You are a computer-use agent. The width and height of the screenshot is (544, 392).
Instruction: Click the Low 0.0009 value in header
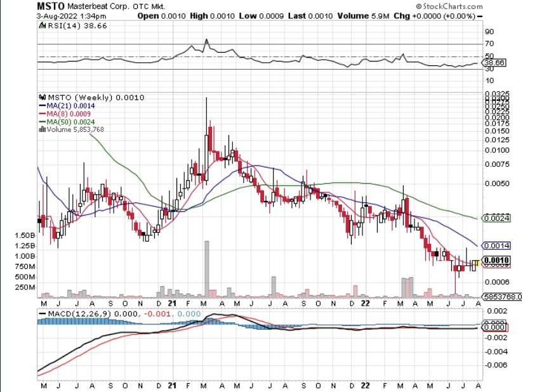(x=261, y=16)
